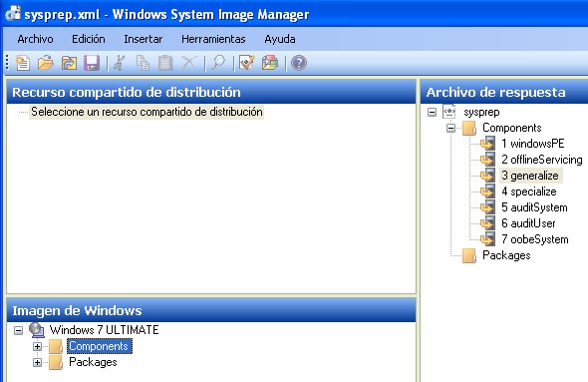Click the Close answer file toolbar icon

point(69,63)
